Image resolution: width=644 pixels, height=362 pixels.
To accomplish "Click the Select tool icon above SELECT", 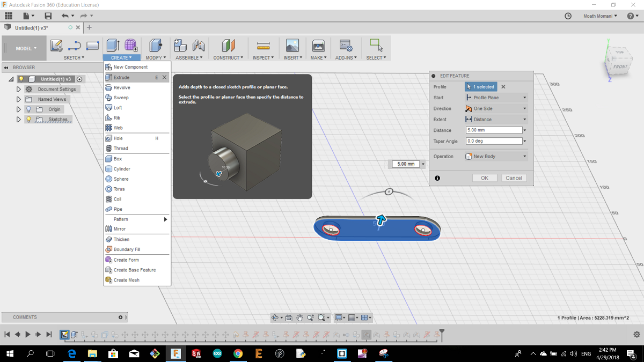I will point(376,46).
